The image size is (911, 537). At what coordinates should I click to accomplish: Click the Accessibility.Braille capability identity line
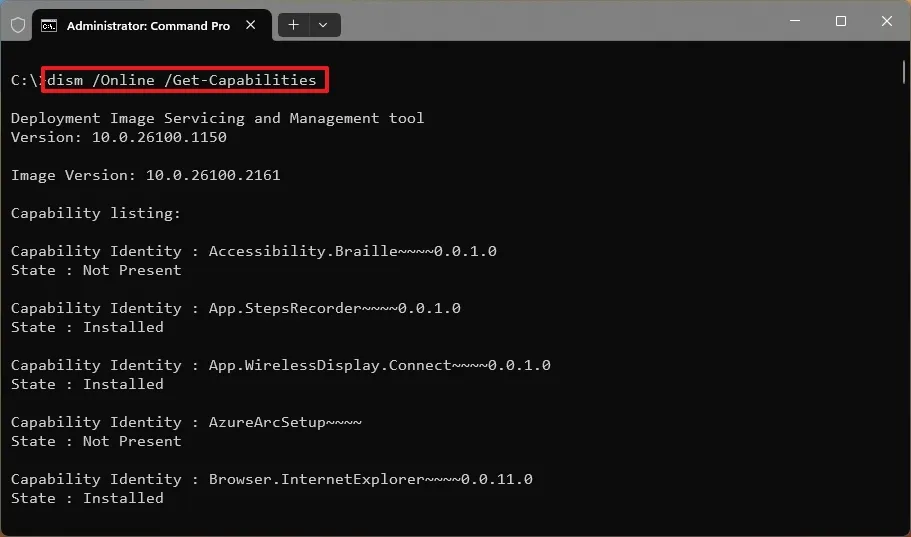pyautogui.click(x=254, y=251)
